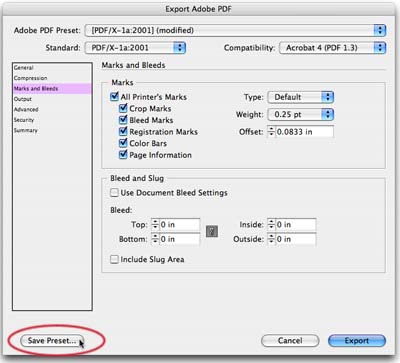The image size is (400, 363).
Task: Click the Inside bleed stepper arrows
Action: [271, 225]
